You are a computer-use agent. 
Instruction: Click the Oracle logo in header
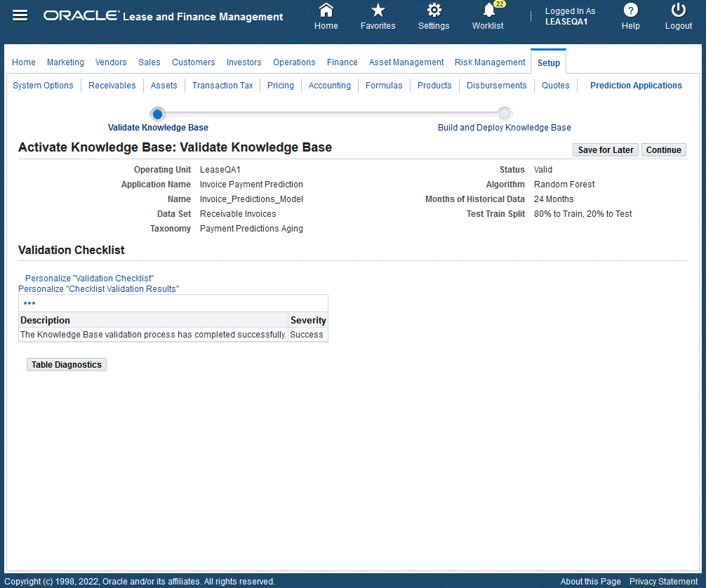pos(81,15)
